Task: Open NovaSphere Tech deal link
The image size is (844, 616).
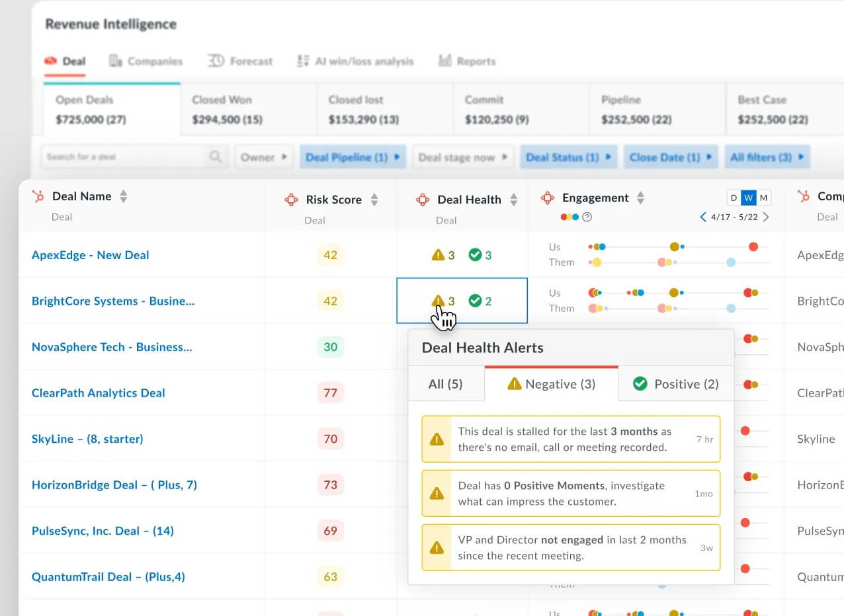Action: 112,347
